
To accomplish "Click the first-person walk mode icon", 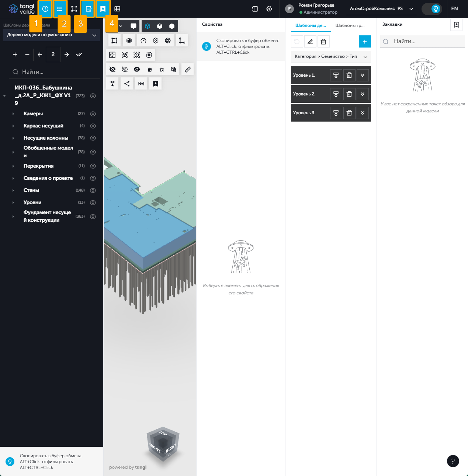I will [x=112, y=84].
